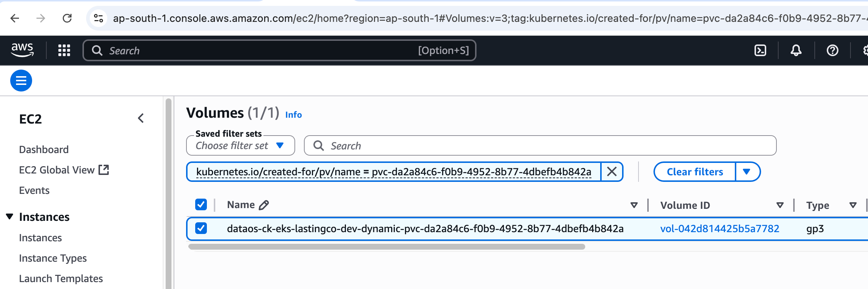
Task: Sort by the Volume ID column arrow
Action: tap(780, 205)
